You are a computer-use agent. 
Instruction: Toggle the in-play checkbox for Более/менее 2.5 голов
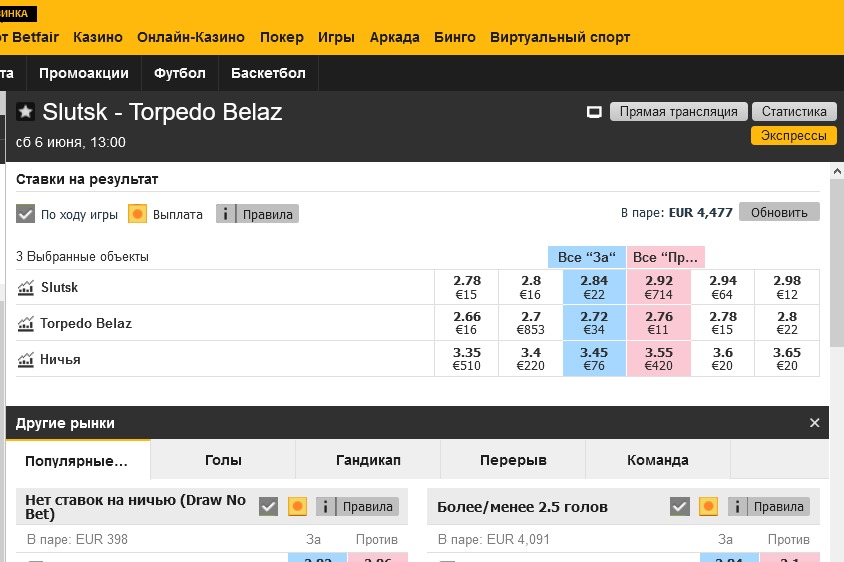tap(680, 507)
